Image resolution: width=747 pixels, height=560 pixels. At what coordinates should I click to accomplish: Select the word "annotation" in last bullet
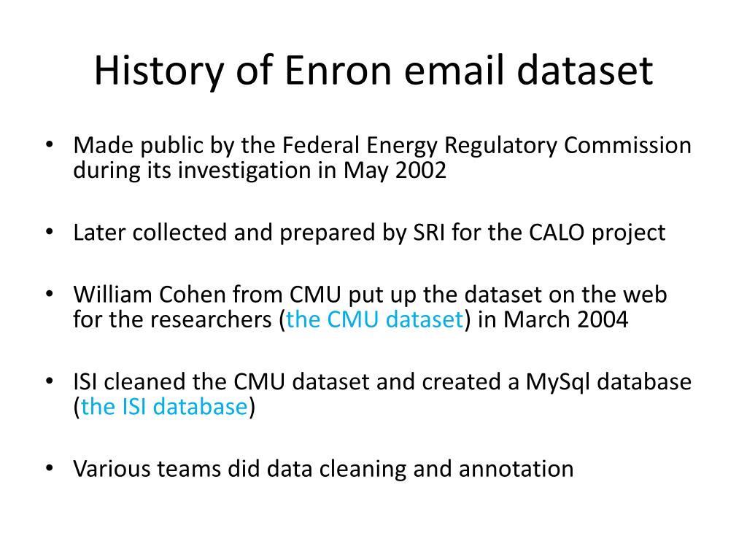(x=516, y=469)
